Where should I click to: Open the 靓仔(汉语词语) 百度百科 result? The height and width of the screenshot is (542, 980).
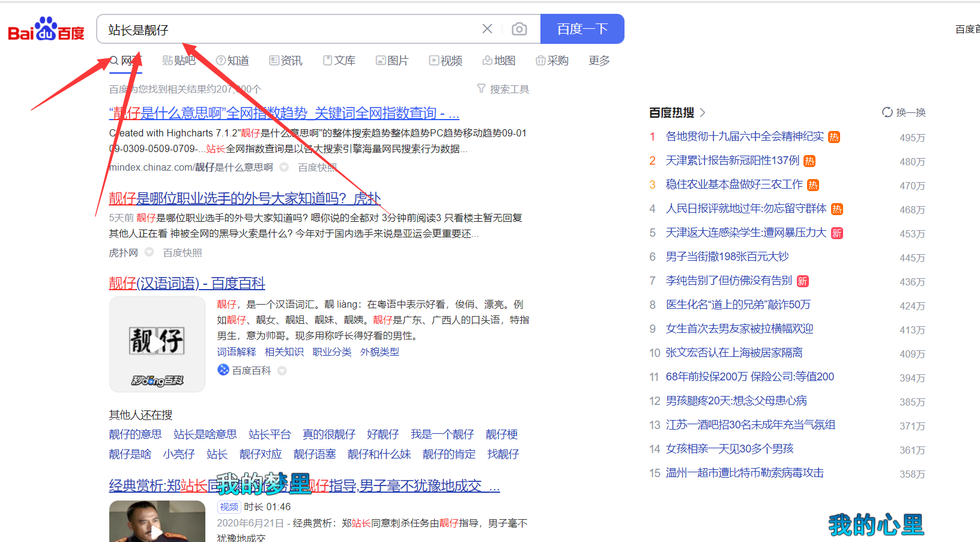tap(187, 283)
